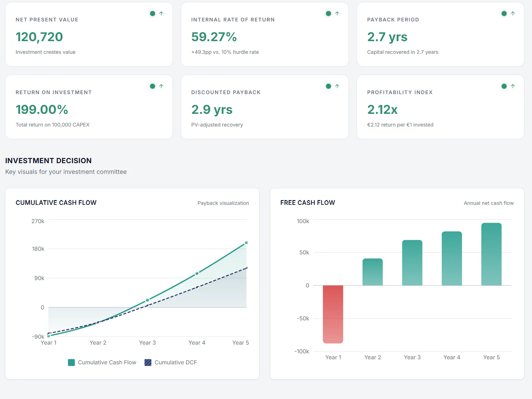The height and width of the screenshot is (399, 532).
Task: Click the green dot on Payback Period card
Action: 504,14
